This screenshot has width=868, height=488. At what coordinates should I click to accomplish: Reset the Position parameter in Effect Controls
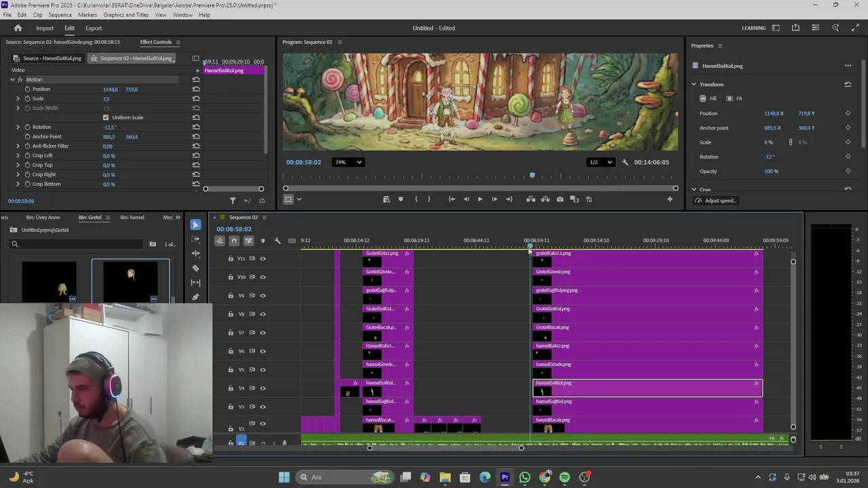196,89
